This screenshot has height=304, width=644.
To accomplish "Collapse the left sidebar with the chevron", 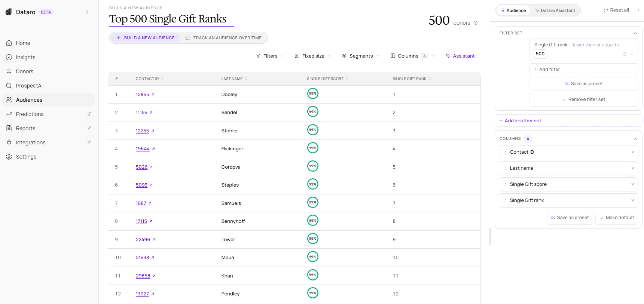I will click(87, 12).
